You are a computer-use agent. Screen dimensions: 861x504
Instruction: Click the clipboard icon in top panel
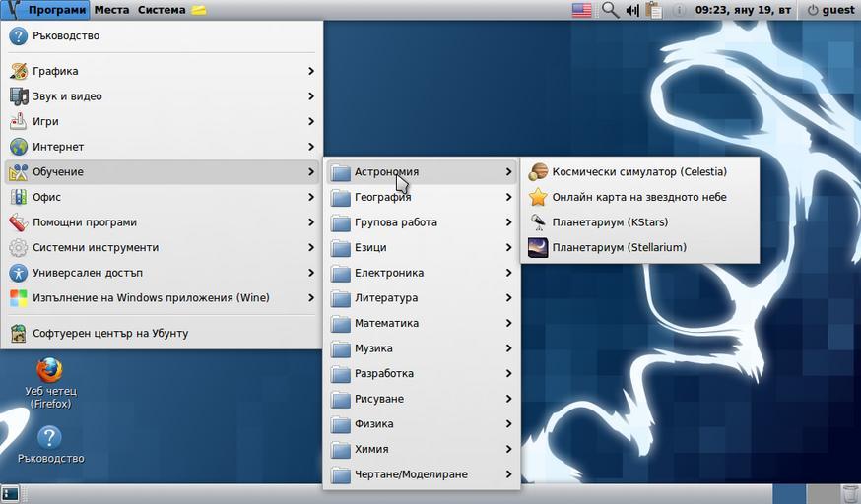click(653, 10)
